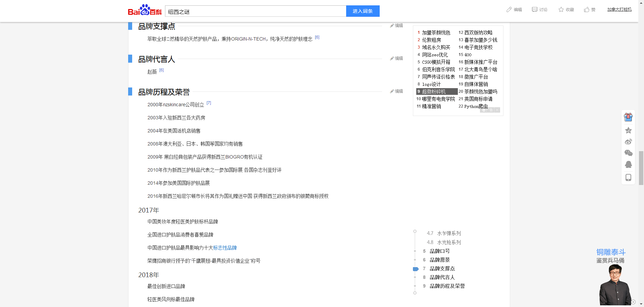The image size is (644, 307).
Task: Jump to 品牌口号 in table of contents
Action: 440,251
